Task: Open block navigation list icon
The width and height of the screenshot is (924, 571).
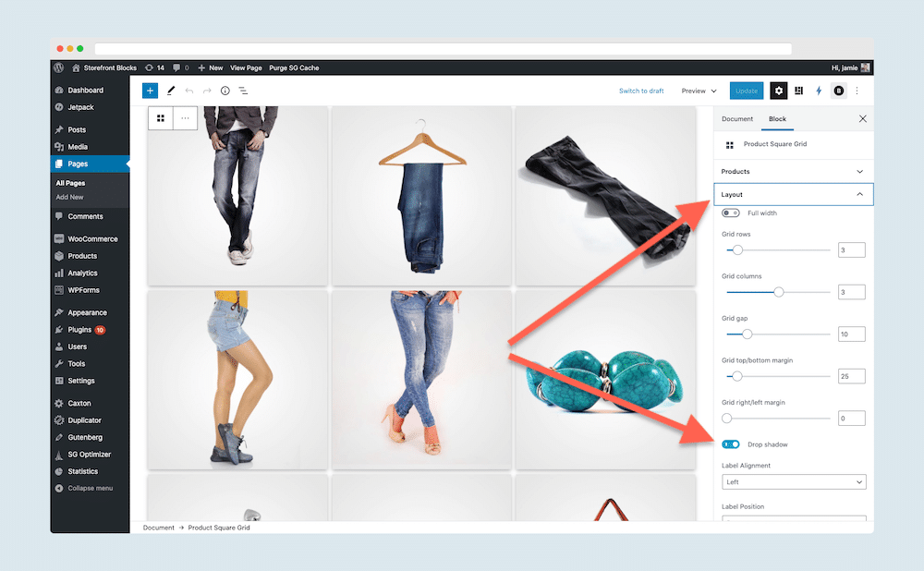Action: point(243,91)
